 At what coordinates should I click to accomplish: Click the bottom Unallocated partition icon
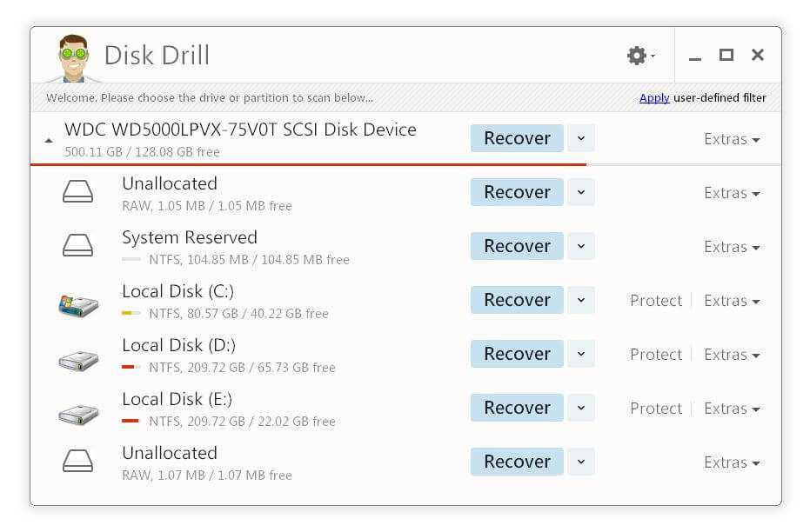(x=77, y=462)
